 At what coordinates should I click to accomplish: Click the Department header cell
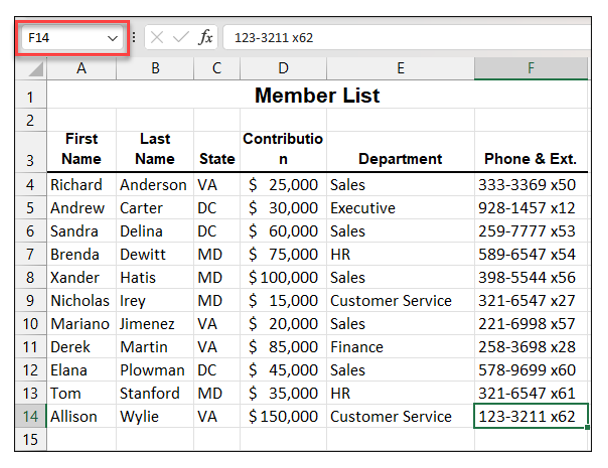(401, 152)
